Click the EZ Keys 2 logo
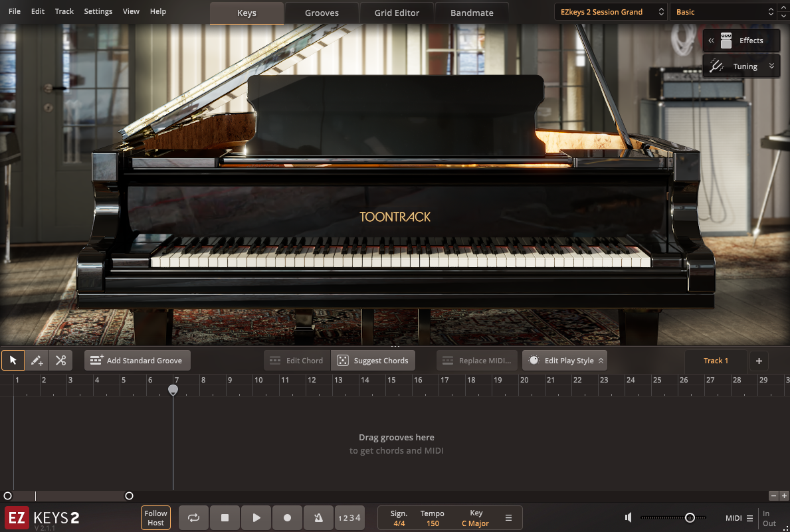790x532 pixels. [43, 518]
